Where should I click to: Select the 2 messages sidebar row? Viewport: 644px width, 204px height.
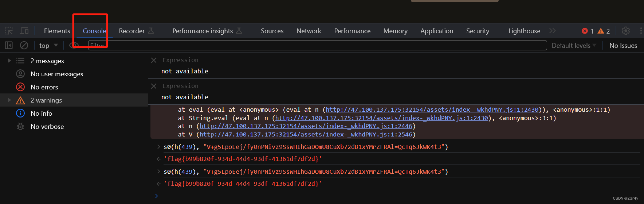(x=74, y=61)
